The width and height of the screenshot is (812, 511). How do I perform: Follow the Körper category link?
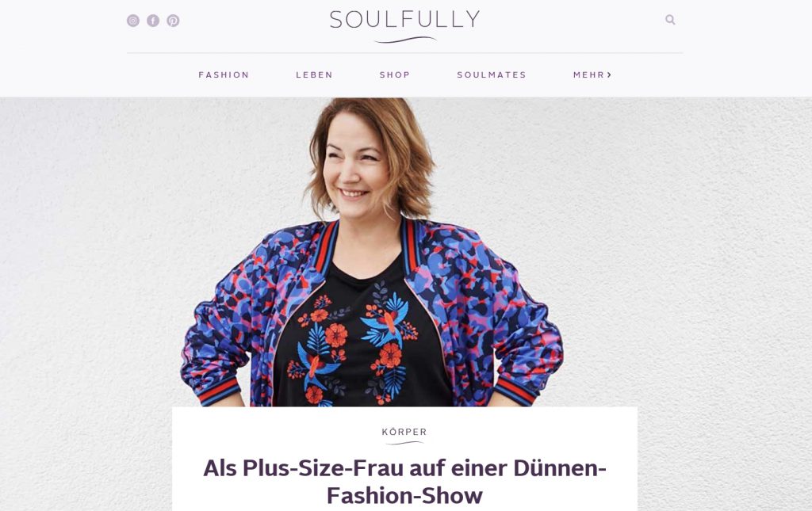[404, 432]
